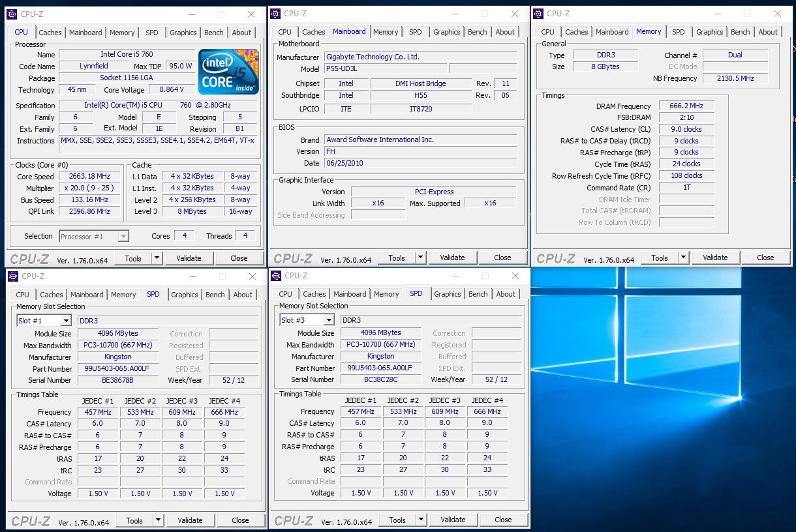Switch to Bench tab in the CPU window
796x532 pixels.
point(214,33)
